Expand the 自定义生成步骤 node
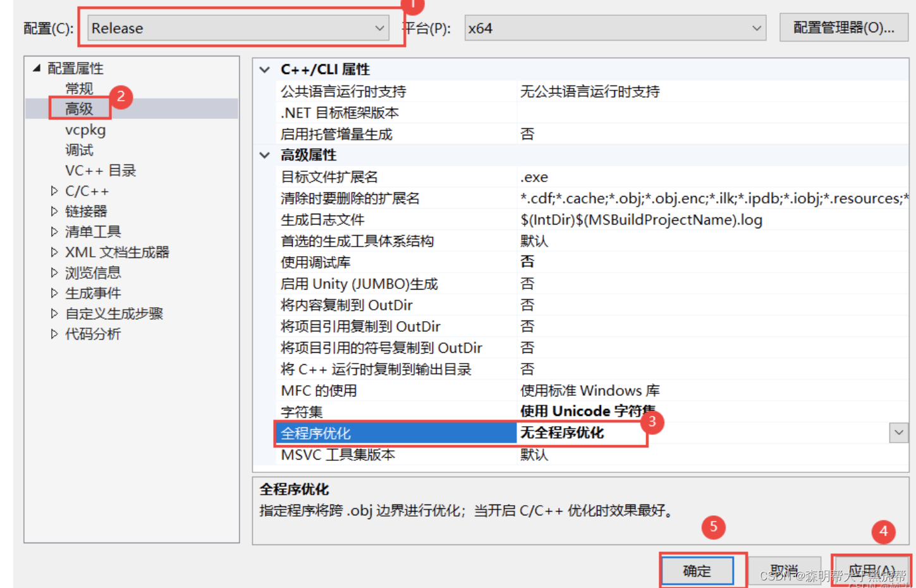Viewport: 916px width, 588px height. 54,314
